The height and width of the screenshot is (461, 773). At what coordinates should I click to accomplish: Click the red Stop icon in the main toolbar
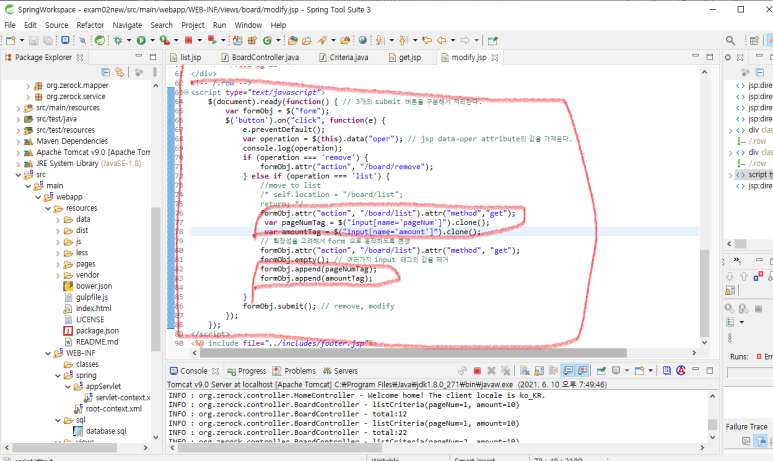tap(188, 40)
